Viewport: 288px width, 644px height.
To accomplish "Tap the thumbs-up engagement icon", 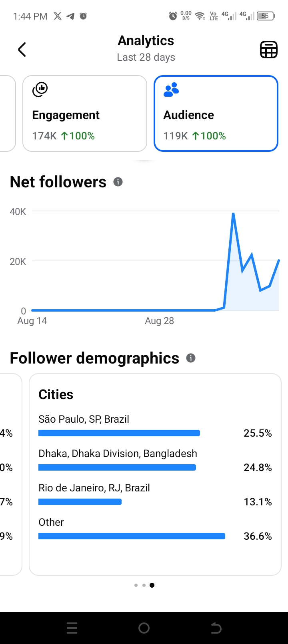I will pos(40,89).
